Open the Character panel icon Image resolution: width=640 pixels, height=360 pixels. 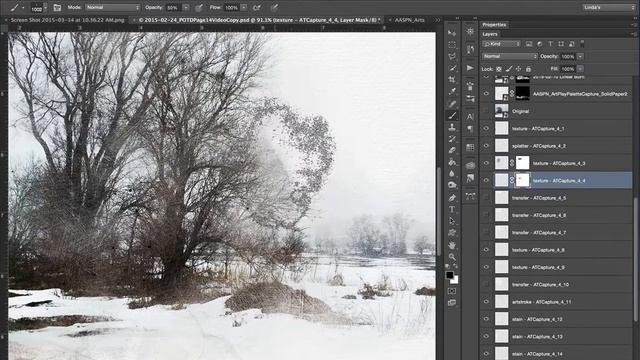click(x=470, y=117)
